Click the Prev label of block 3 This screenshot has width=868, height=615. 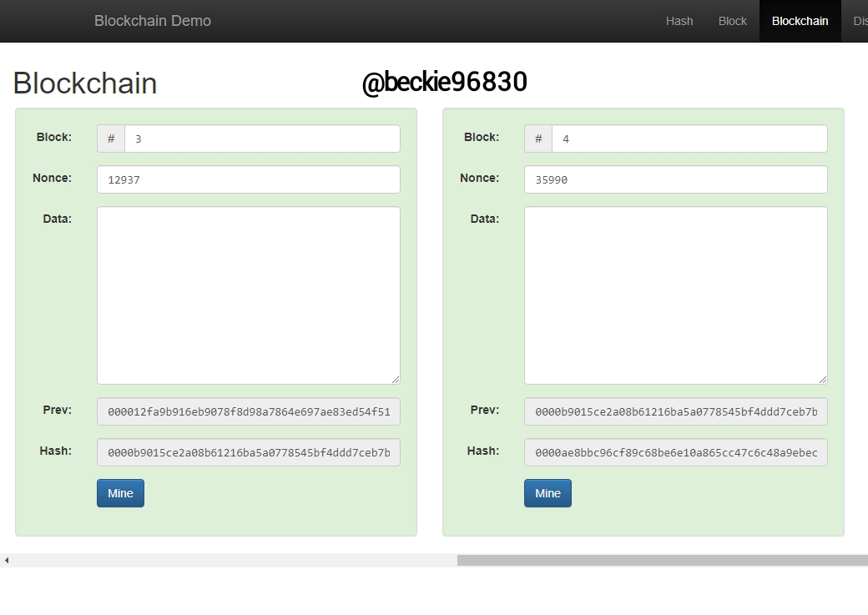[57, 410]
